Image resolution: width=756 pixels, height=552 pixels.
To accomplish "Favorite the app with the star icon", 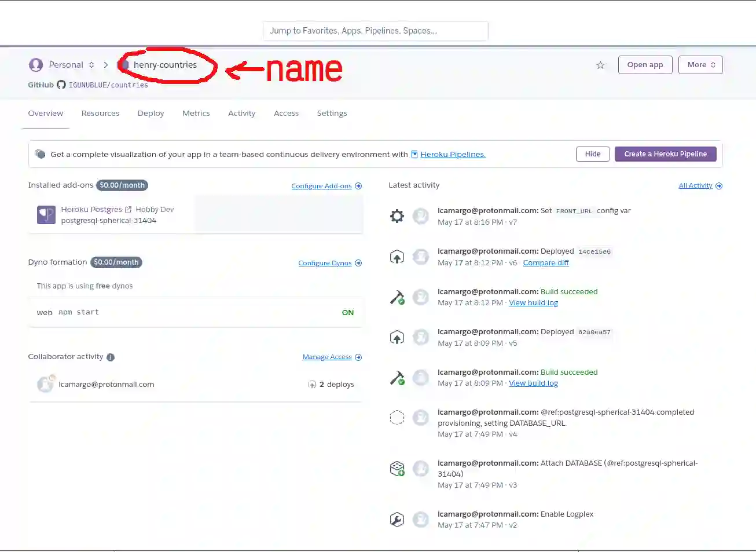I will [x=600, y=65].
